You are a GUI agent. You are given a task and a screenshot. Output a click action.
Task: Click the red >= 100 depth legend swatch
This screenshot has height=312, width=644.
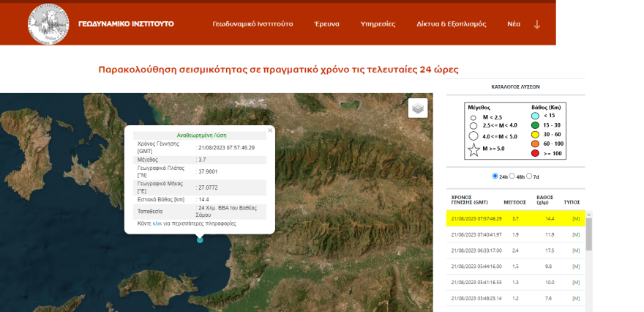(535, 154)
